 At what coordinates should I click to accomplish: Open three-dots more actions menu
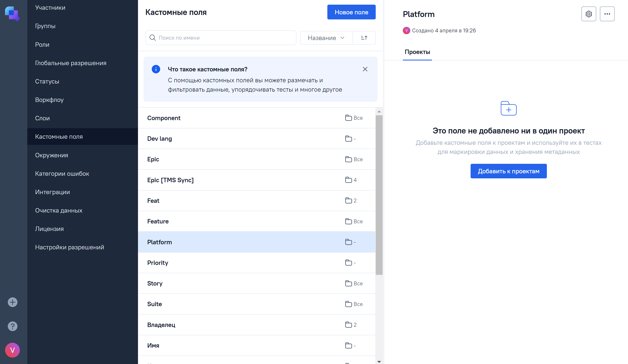point(607,14)
